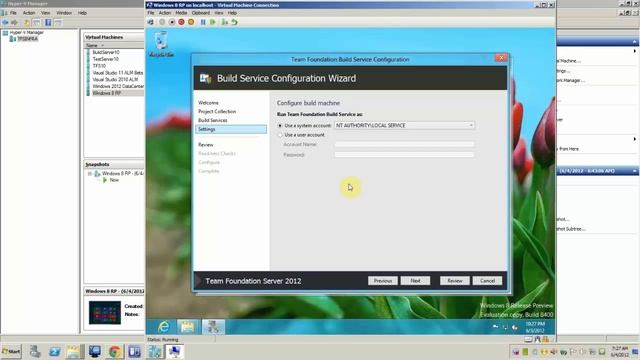Click the host system tray speaker icon

point(554,351)
